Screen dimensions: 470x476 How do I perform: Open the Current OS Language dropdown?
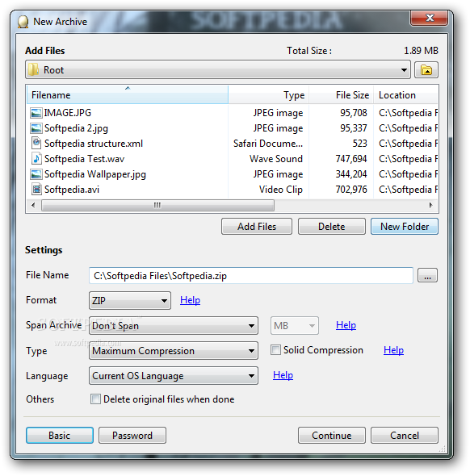click(174, 376)
